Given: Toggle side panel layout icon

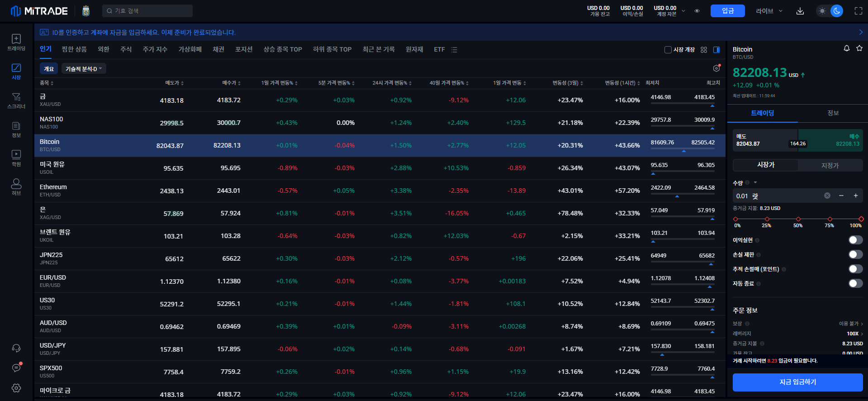Looking at the screenshot, I should 716,50.
